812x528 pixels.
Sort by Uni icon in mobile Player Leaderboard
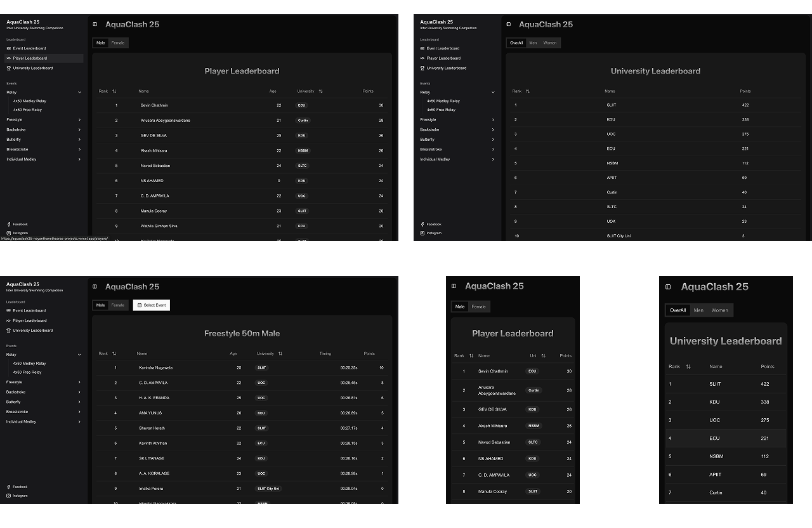pyautogui.click(x=543, y=356)
